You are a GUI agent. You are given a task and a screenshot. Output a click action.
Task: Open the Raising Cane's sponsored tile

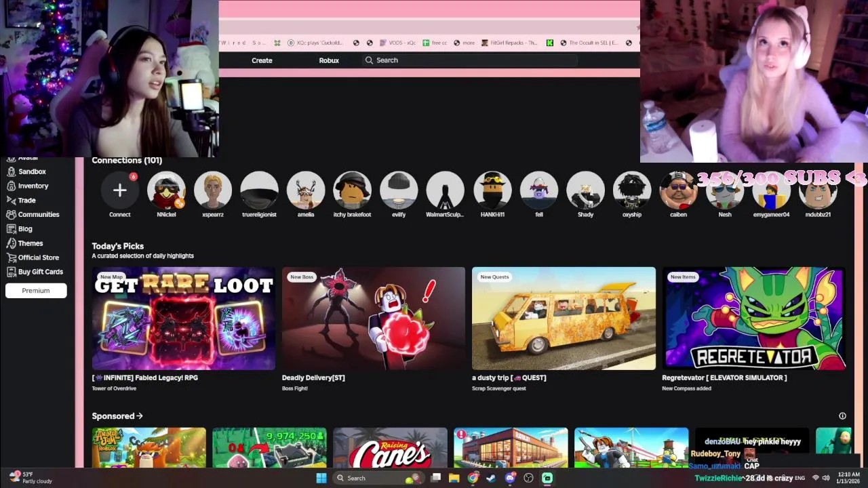point(390,447)
